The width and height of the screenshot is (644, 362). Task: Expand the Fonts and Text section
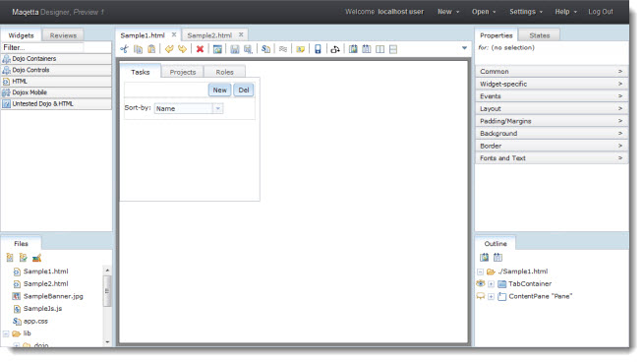(x=552, y=157)
